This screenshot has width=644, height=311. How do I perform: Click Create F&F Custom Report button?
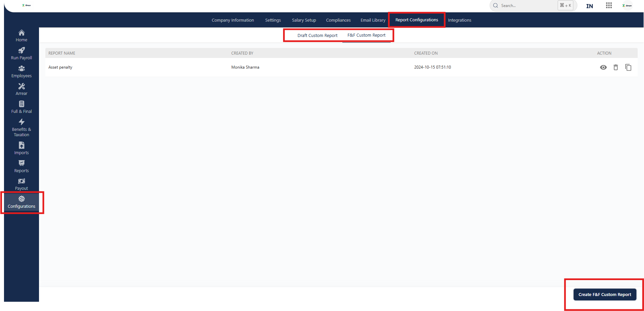tap(605, 295)
